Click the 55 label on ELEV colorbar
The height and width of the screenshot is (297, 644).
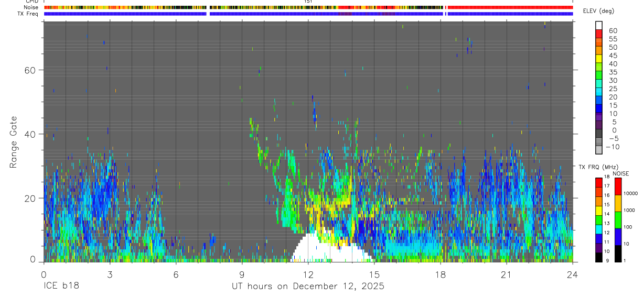(613, 39)
